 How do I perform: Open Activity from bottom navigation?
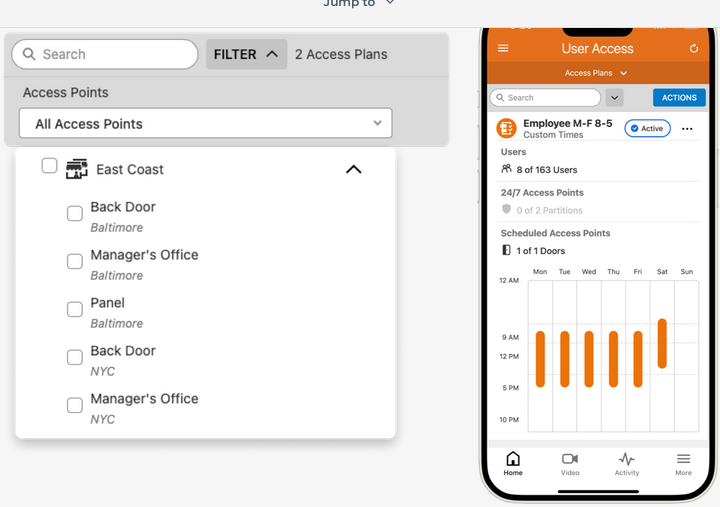tap(627, 463)
